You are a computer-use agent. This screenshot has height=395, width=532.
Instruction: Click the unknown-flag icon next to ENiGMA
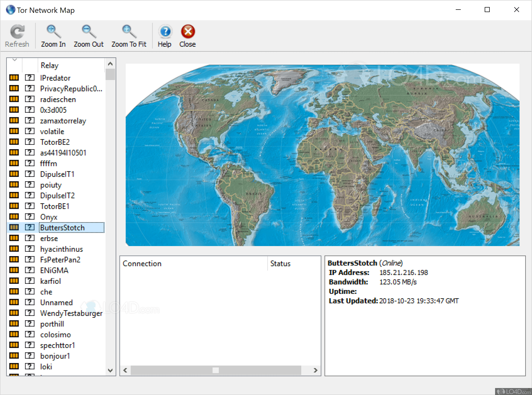[30, 270]
